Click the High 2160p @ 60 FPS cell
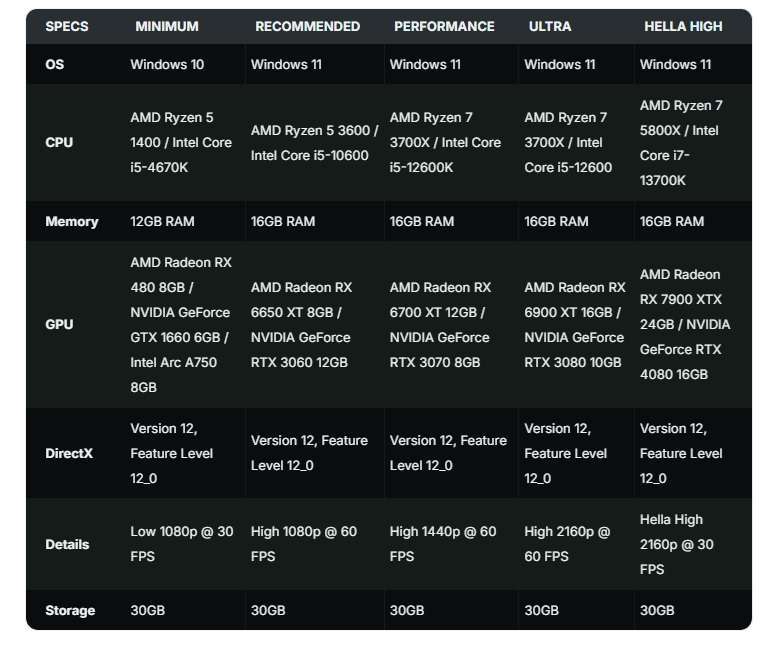 point(568,544)
